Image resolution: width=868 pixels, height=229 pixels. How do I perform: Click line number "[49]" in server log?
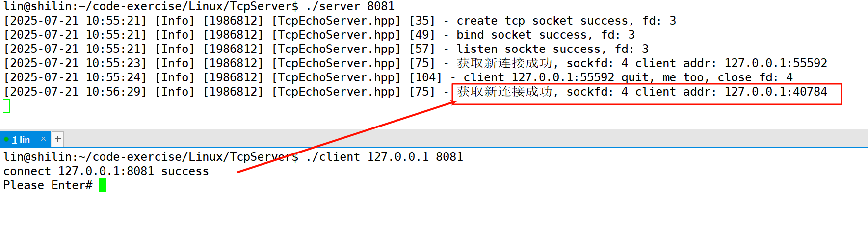pyautogui.click(x=422, y=35)
